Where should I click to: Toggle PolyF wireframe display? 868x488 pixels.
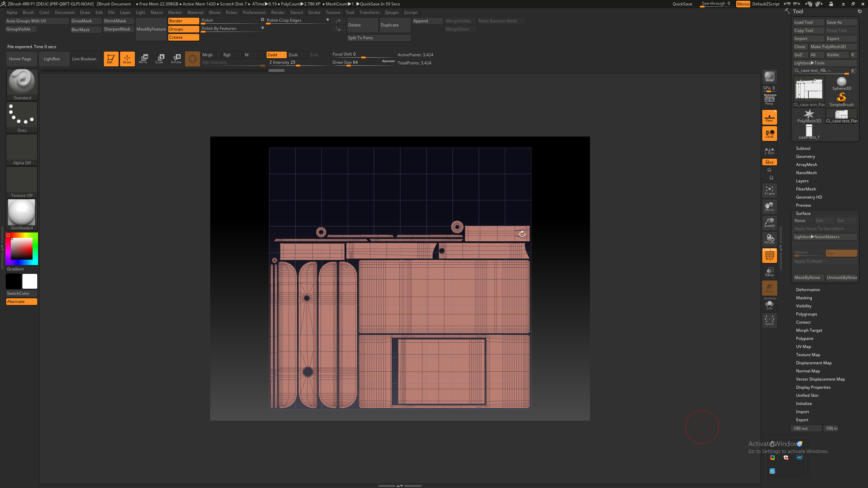point(769,256)
